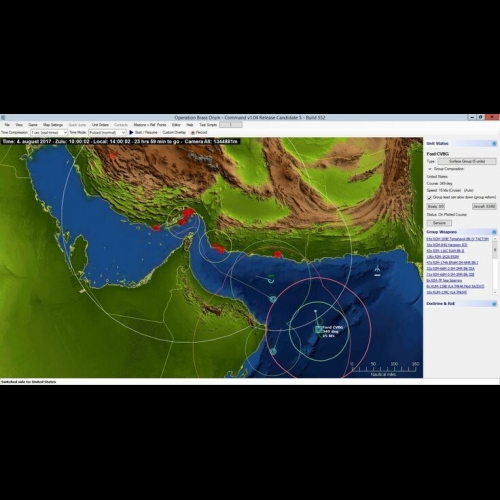The height and width of the screenshot is (500, 500).
Task: Click the blue Start / Resume play icon
Action: [x=131, y=132]
